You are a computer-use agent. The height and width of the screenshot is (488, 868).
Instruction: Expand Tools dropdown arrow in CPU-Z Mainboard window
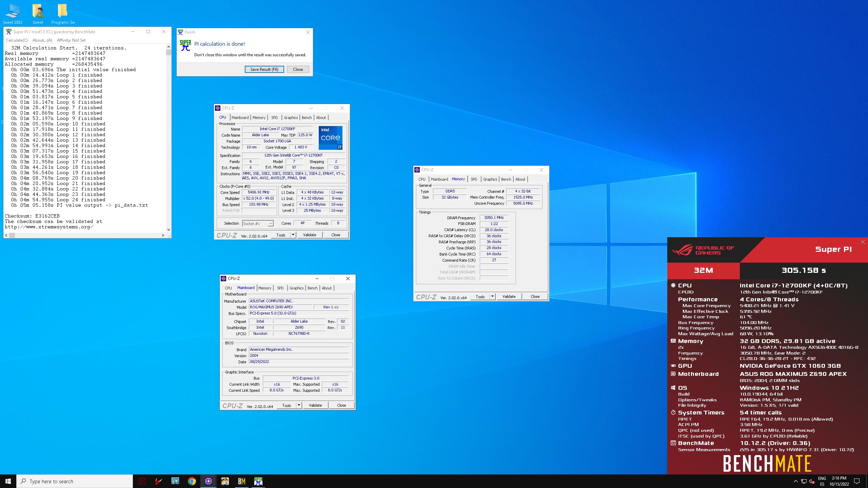(x=299, y=405)
